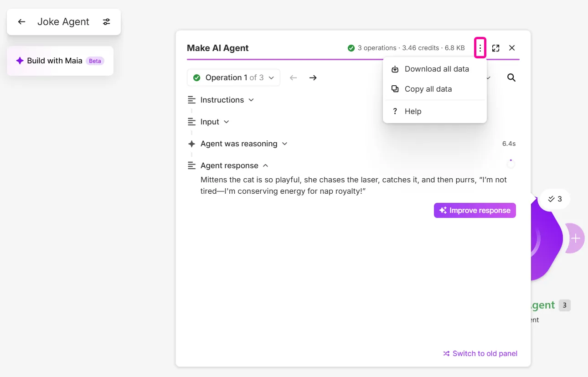
Task: Click the grey 3 badge under the agent node
Action: (564, 305)
